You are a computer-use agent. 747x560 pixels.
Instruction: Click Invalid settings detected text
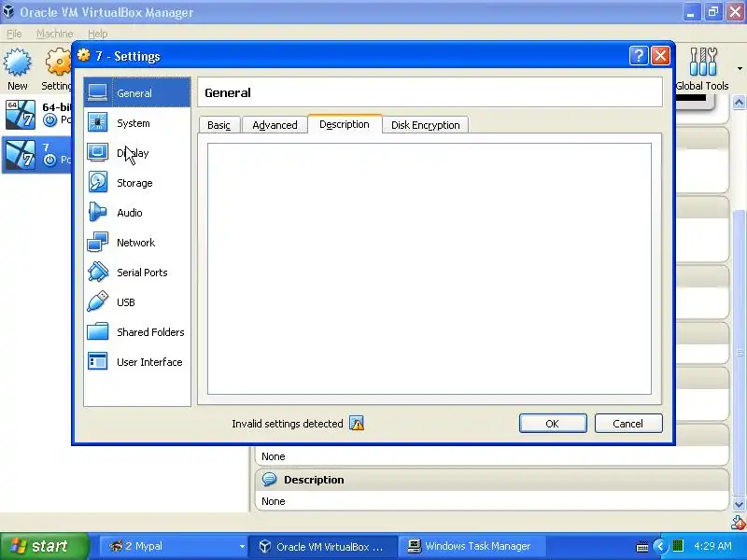[288, 424]
